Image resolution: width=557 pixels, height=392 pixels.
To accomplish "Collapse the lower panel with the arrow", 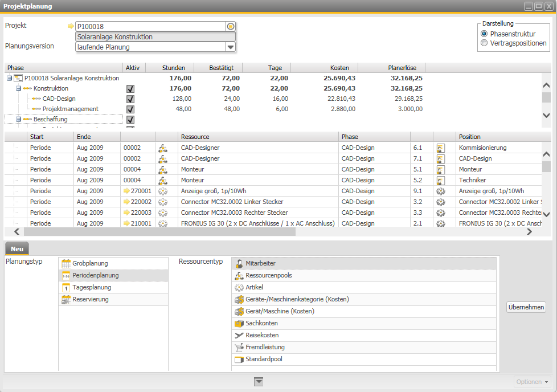I will pyautogui.click(x=259, y=381).
